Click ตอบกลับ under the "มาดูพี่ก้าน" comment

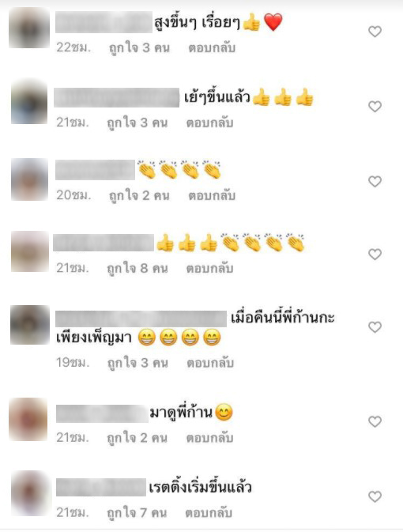pos(209,438)
